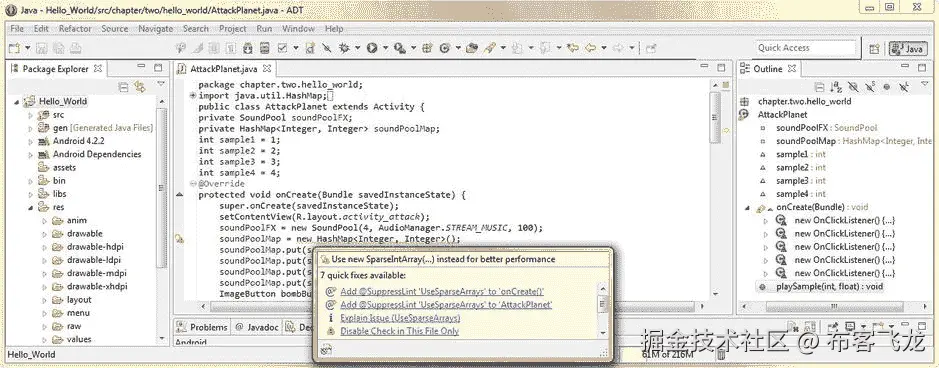Click the Save toolbar icon
This screenshot has width=939, height=368.
click(41, 48)
